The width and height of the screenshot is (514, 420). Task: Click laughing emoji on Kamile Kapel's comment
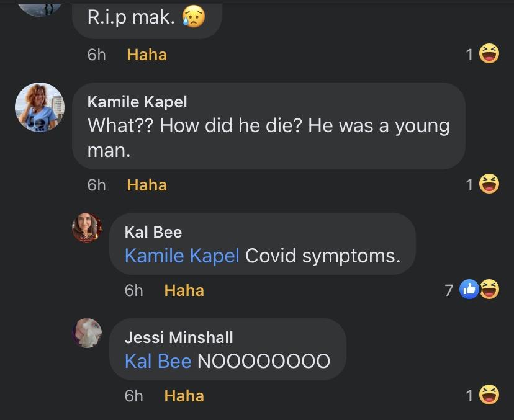(x=490, y=184)
